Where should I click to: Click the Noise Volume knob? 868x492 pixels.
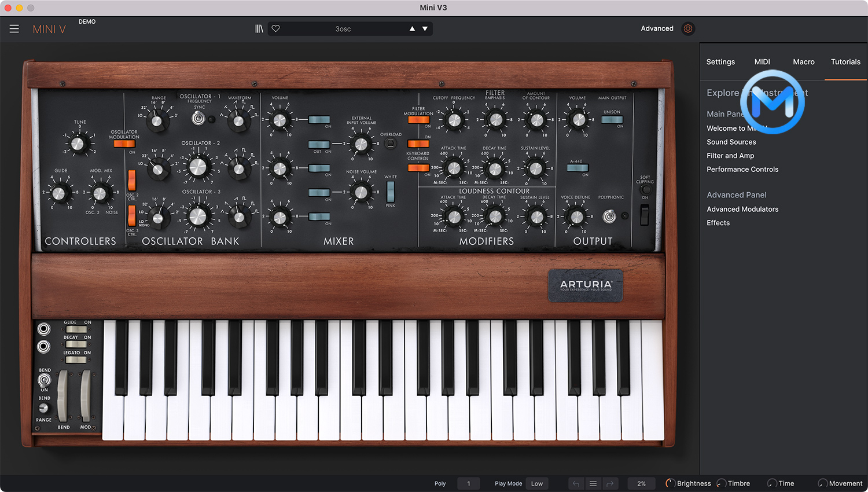tap(361, 192)
